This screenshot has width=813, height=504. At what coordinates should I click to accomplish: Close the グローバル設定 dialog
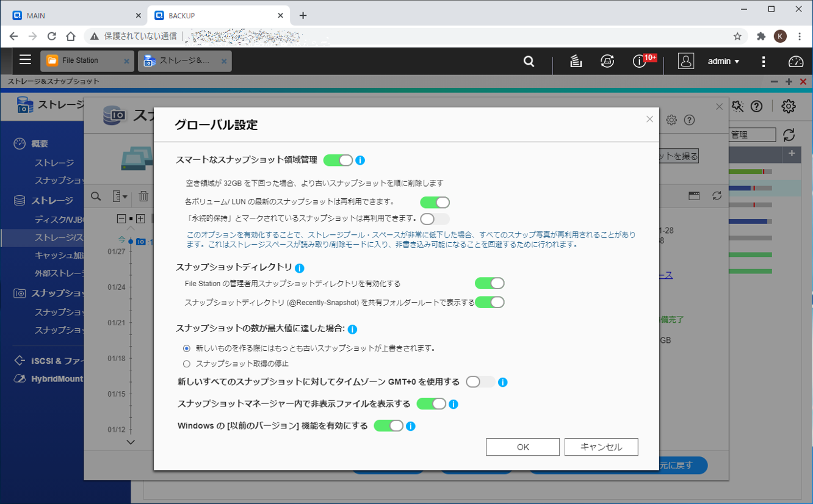pyautogui.click(x=649, y=120)
